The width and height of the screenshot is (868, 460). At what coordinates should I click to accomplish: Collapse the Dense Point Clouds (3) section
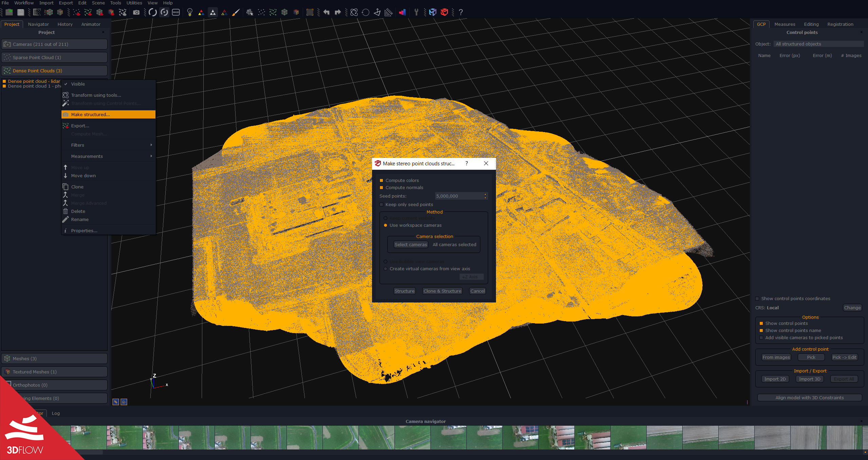pyautogui.click(x=54, y=71)
